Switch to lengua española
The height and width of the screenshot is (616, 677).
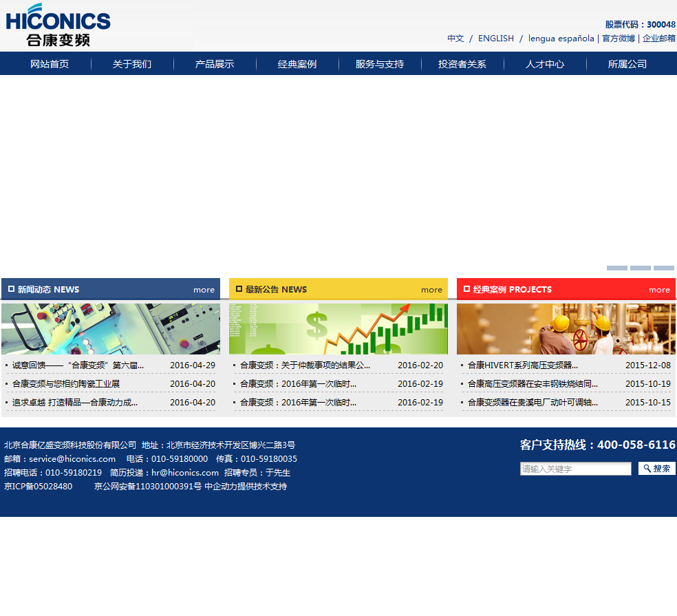[561, 39]
